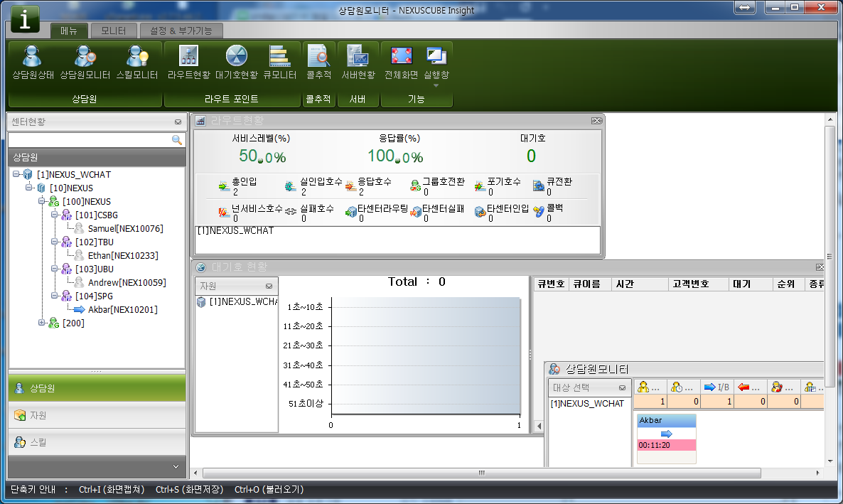Click the 큐번호 column header

pyautogui.click(x=551, y=284)
